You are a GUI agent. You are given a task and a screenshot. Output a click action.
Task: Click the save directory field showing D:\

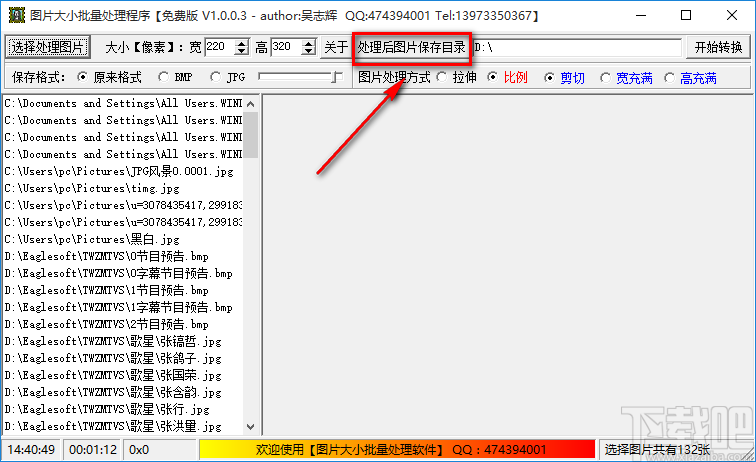tap(577, 47)
